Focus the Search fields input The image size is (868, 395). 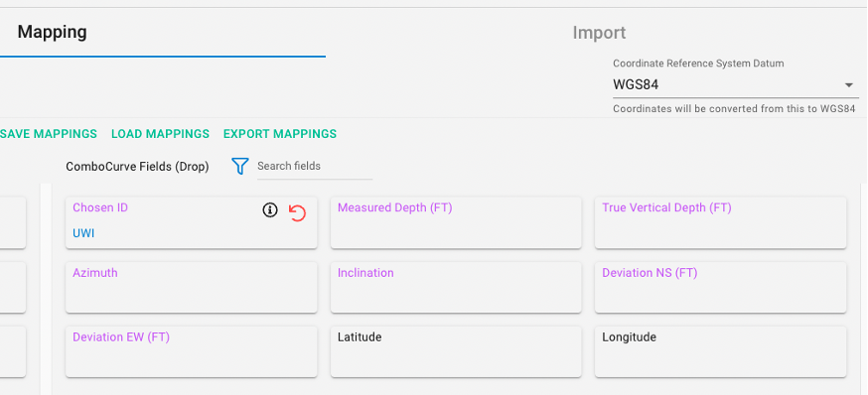pos(315,166)
